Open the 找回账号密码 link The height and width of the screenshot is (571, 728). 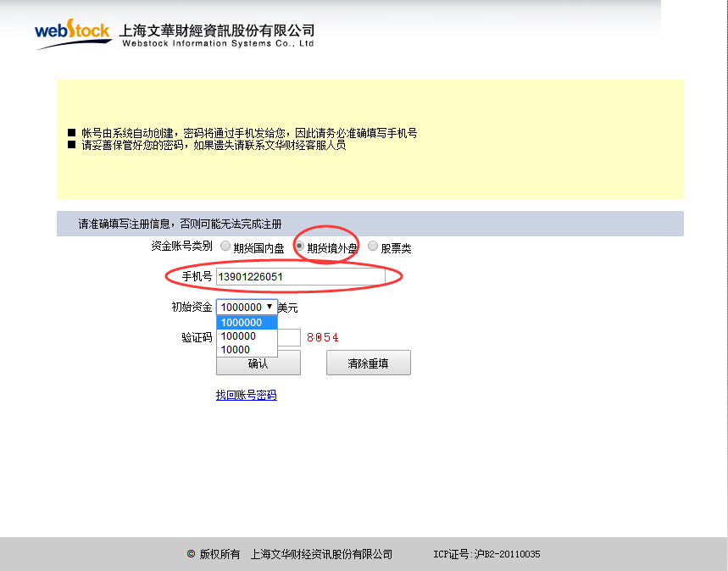coord(246,395)
